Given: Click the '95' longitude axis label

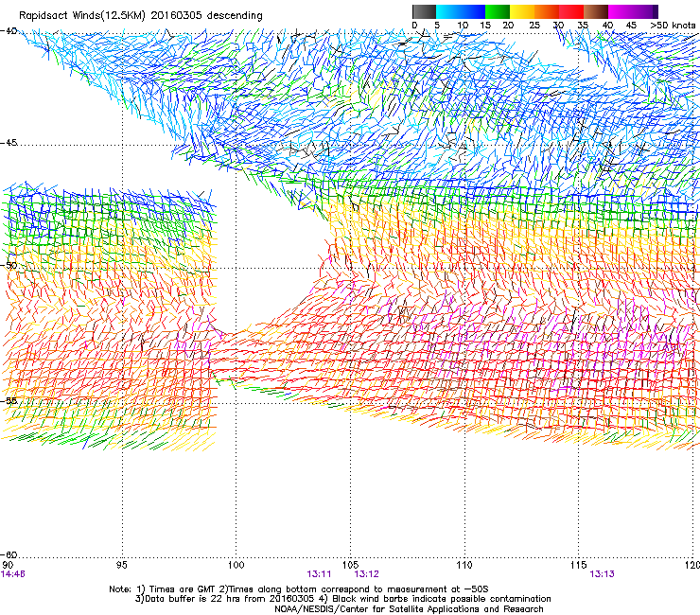Looking at the screenshot, I should point(121,565).
